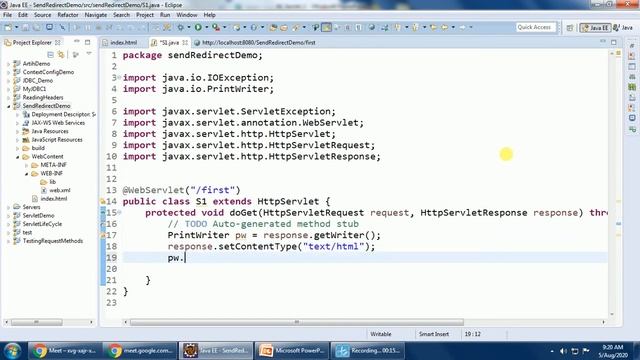Click the volume speaker tray icon
640x360 pixels.
click(563, 351)
